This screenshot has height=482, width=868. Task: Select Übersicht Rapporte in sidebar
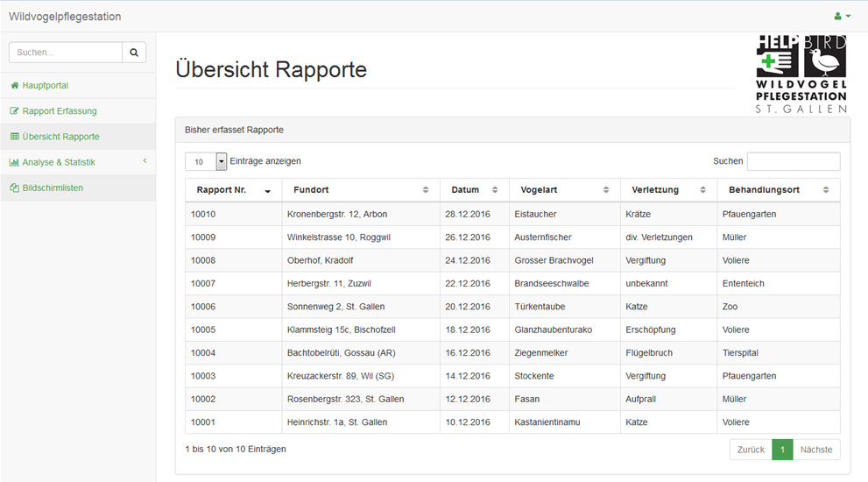pyautogui.click(x=60, y=137)
